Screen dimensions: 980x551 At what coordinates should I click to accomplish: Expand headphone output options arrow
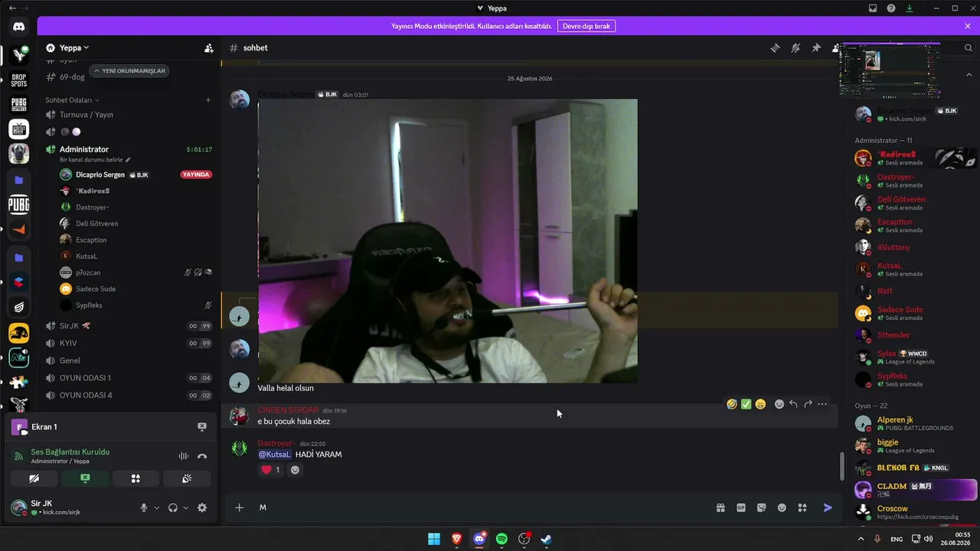[x=186, y=507]
